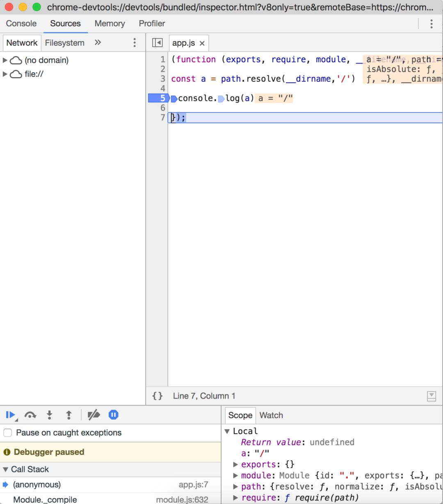
Task: Click the closing brace on line 7
Action: click(x=173, y=118)
